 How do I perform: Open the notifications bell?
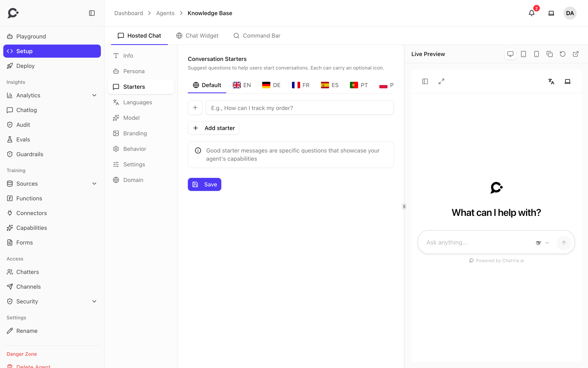click(x=532, y=13)
